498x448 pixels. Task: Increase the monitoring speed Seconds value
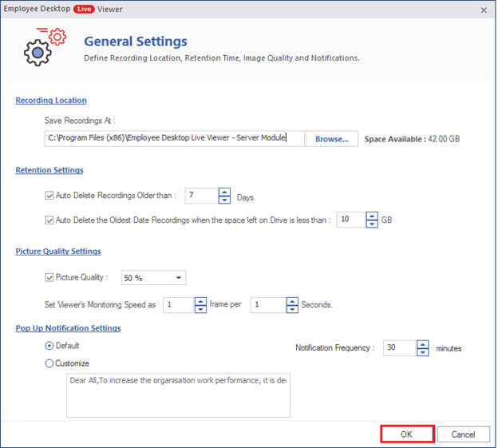point(292,301)
